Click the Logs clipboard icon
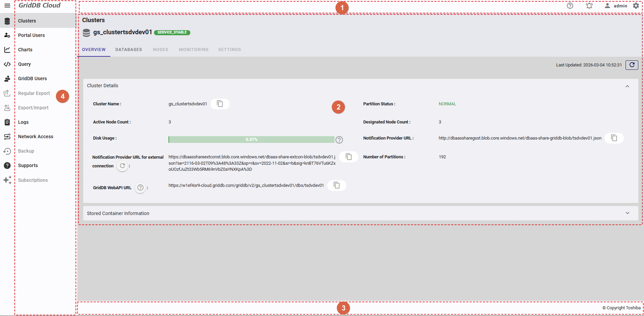The height and width of the screenshot is (316, 644). click(7, 122)
